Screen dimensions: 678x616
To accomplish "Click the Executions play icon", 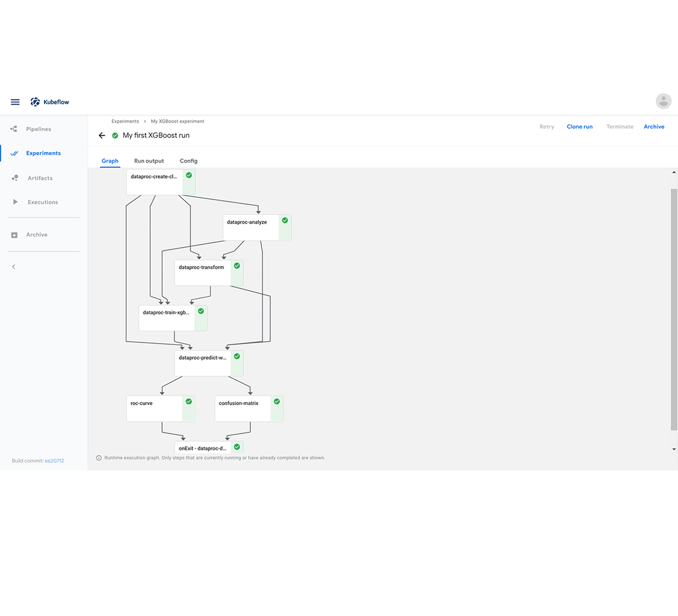I will point(15,202).
